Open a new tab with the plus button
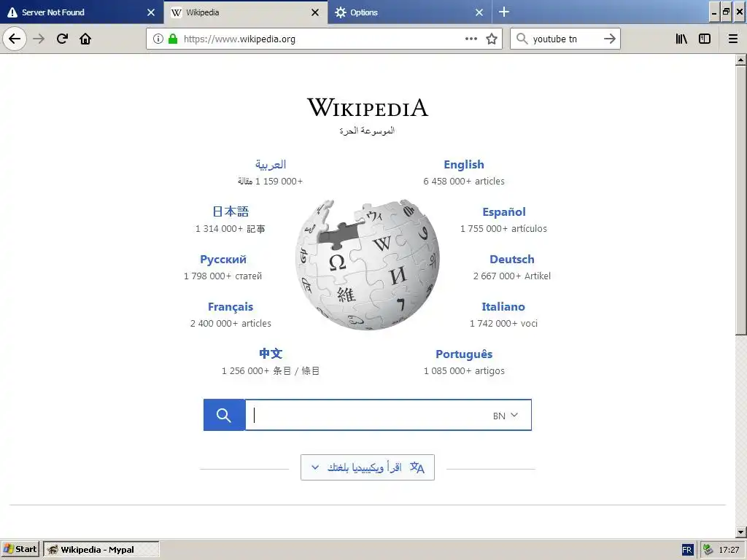The width and height of the screenshot is (747, 560). (504, 12)
